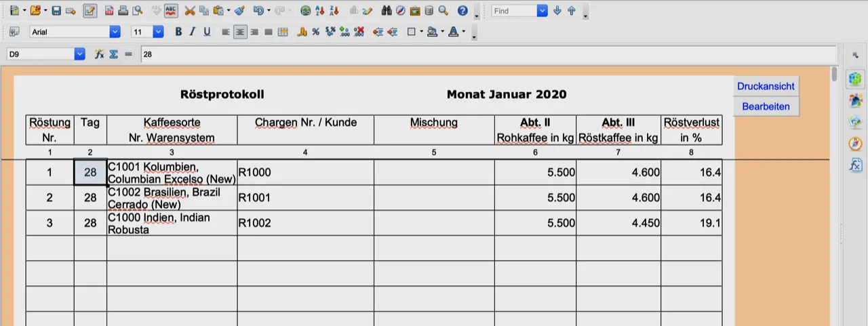The width and height of the screenshot is (868, 326).
Task: Click the Druckansicht button
Action: click(x=766, y=86)
